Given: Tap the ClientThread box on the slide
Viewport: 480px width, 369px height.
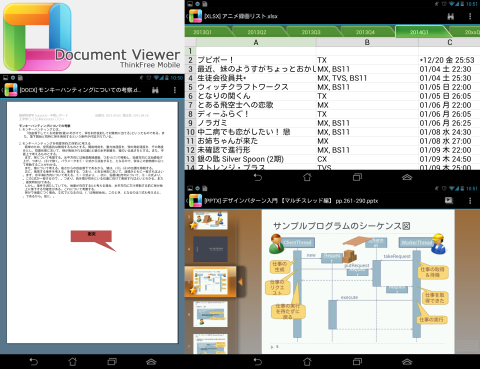Looking at the screenshot, I should point(298,242).
